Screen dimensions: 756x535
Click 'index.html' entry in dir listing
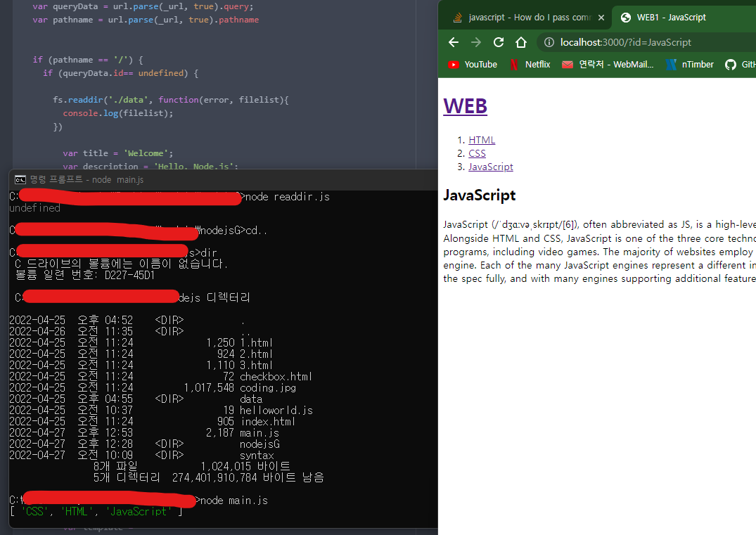pyautogui.click(x=268, y=422)
